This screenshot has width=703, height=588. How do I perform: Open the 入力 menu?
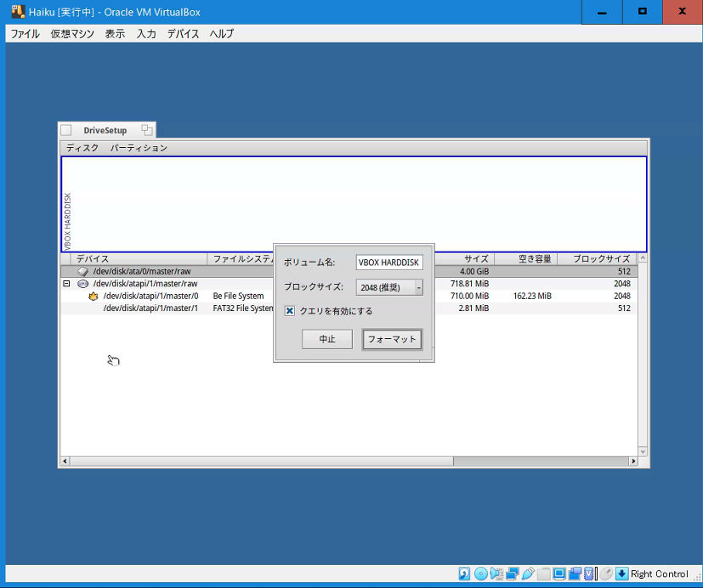point(146,34)
